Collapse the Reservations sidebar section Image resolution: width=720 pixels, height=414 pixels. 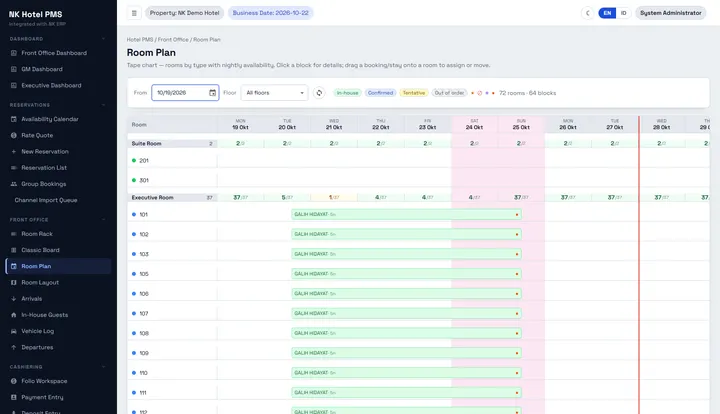(103, 105)
